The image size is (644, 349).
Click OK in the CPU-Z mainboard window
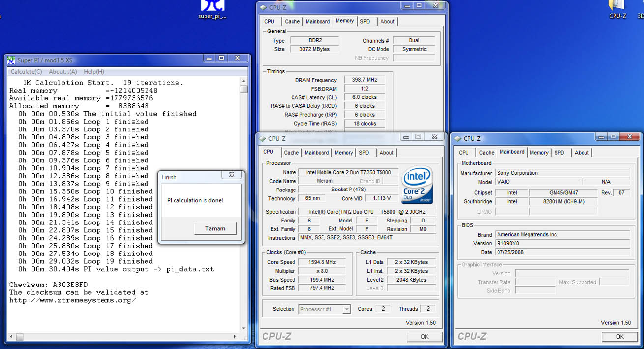(x=619, y=337)
